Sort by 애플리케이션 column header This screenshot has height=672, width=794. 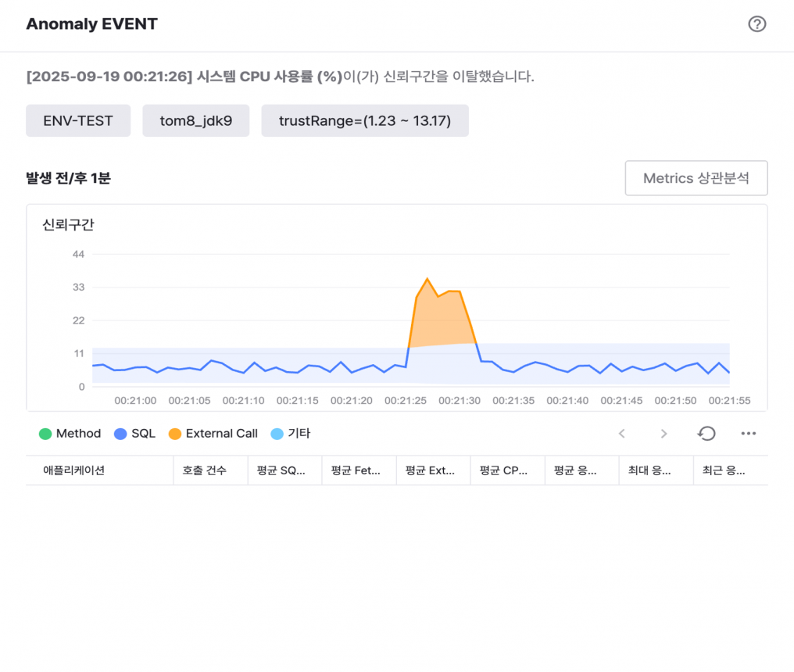click(74, 470)
